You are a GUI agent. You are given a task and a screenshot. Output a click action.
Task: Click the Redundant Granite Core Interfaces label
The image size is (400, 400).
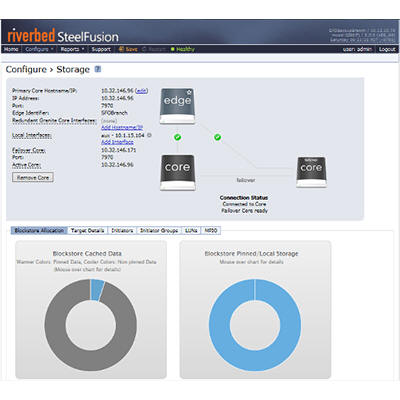(54, 120)
